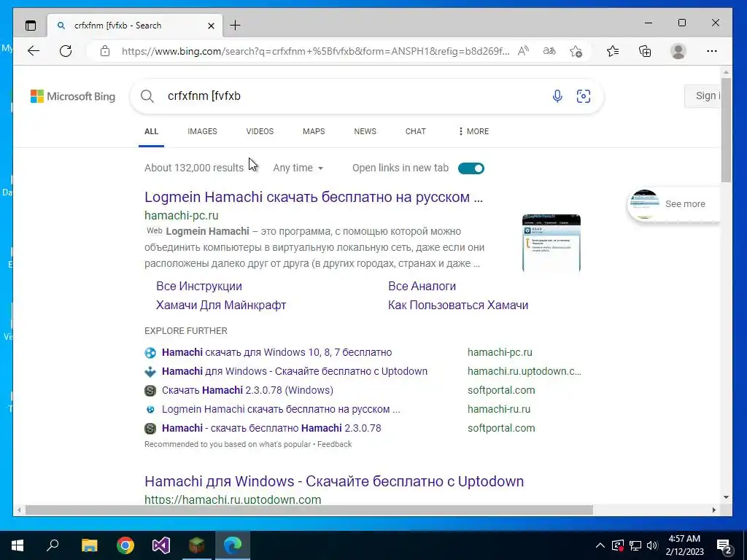
Task: Open Hamachi - скачать бесплатно Hamachi 2.3.0.78 link
Action: point(271,428)
